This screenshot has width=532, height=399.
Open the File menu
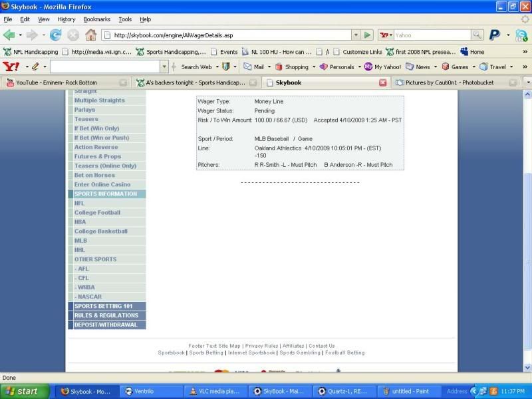8,19
